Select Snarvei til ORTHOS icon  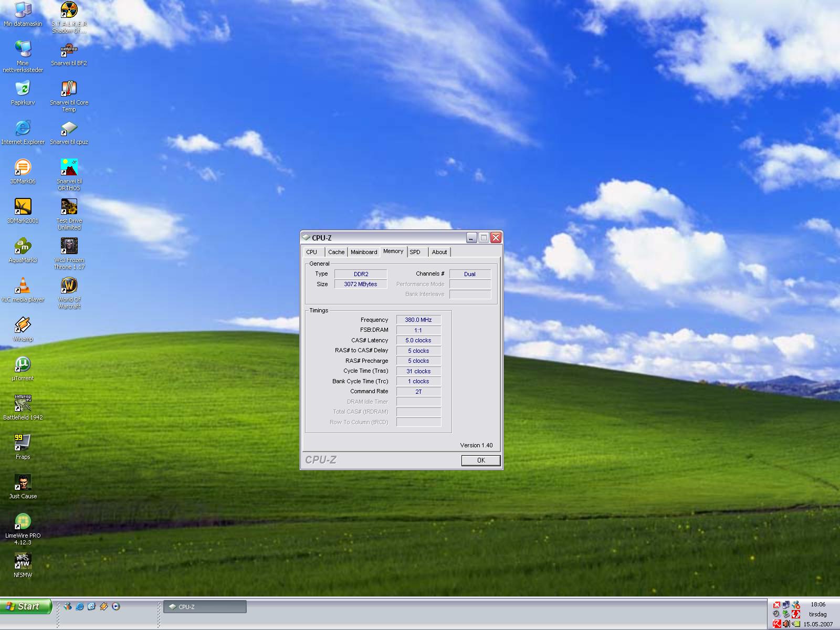[x=69, y=175]
